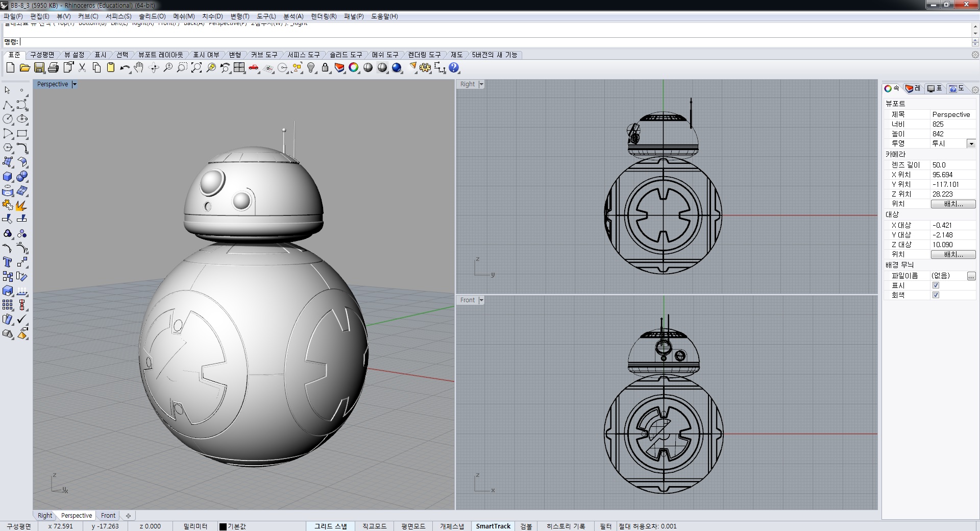
Task: Open the Perspective viewport dropdown arrow
Action: point(74,84)
